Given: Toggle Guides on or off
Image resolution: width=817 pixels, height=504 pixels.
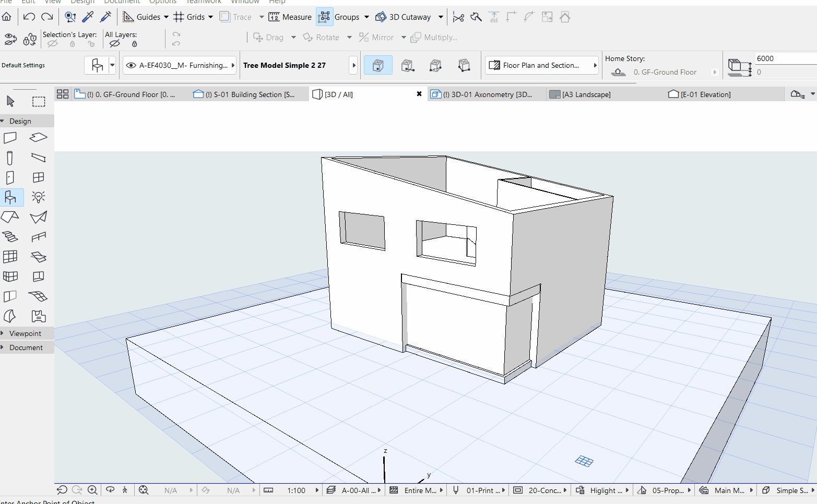Looking at the screenshot, I should pos(142,17).
